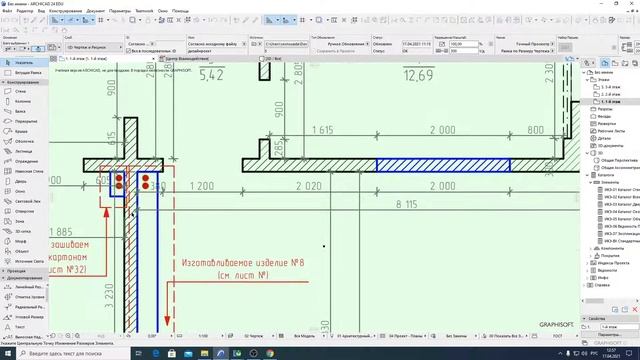Open the Файл menu
640x360 pixels.
pyautogui.click(x=7, y=11)
